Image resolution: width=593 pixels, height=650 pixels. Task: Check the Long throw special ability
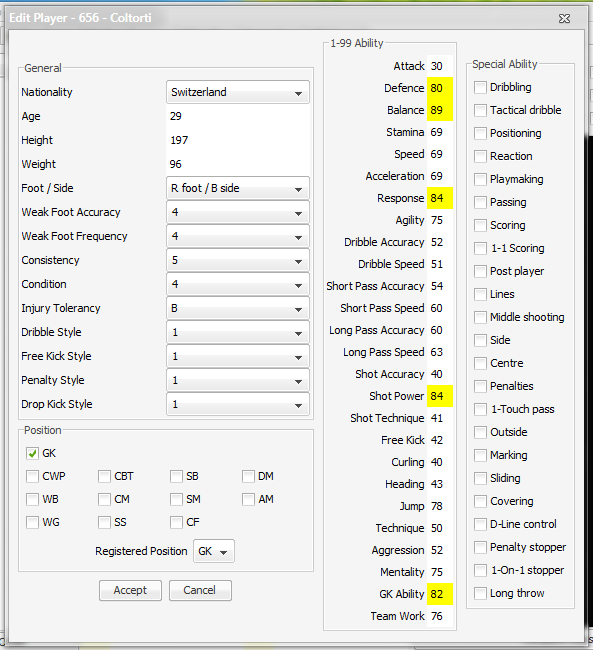point(480,593)
